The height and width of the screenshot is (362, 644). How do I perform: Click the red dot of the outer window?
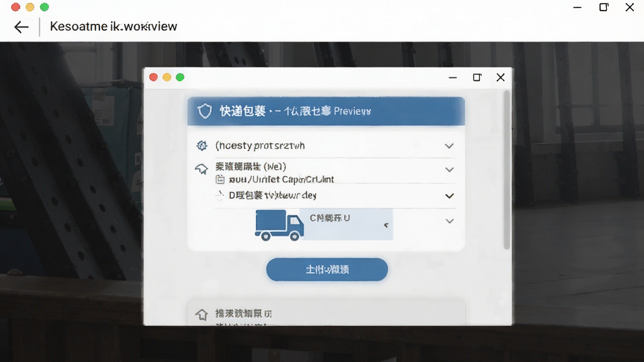click(x=16, y=7)
